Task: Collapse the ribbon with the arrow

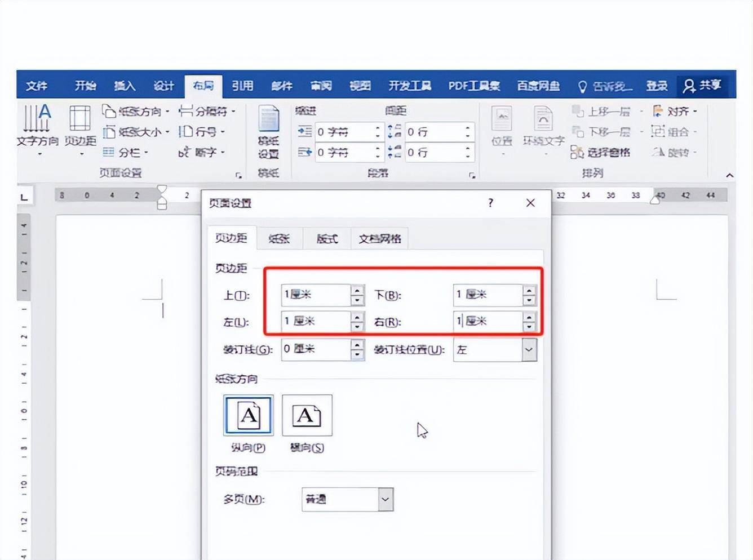Action: click(x=729, y=175)
